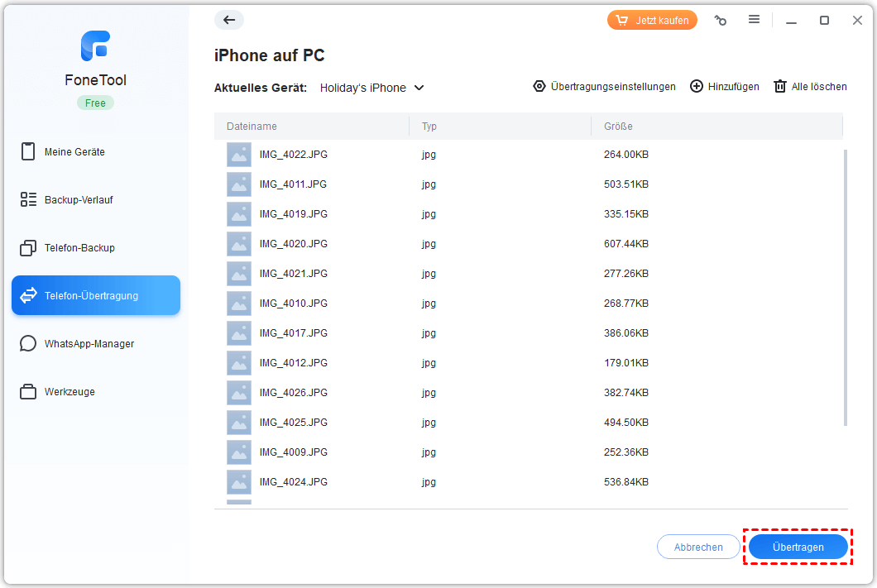Open WhatsApp-Manager

tap(89, 344)
